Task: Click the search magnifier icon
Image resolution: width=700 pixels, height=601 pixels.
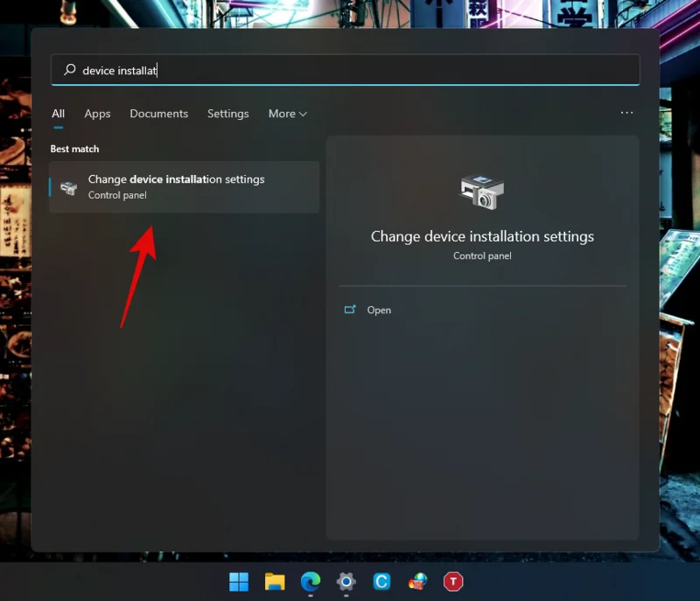Action: 70,70
